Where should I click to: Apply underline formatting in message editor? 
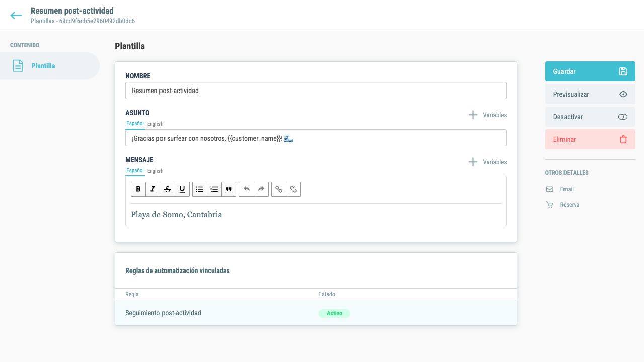(x=182, y=189)
